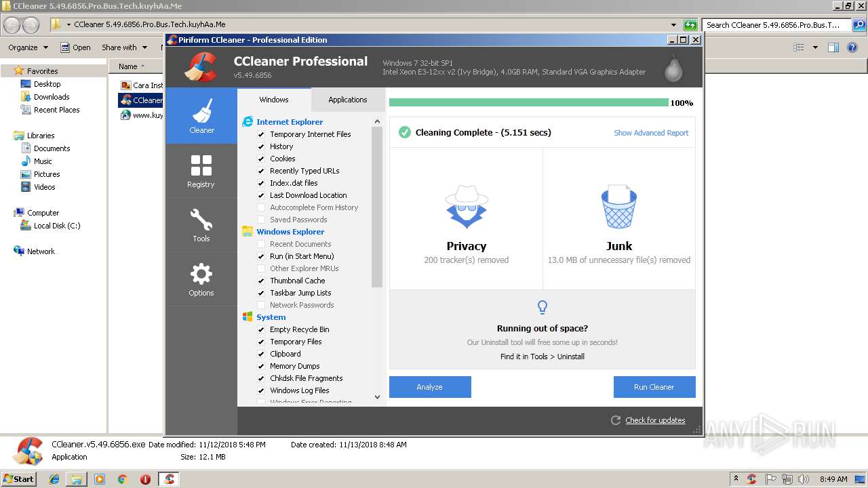The image size is (868, 488).
Task: Open Internet Explorer from the taskbar
Action: click(54, 479)
